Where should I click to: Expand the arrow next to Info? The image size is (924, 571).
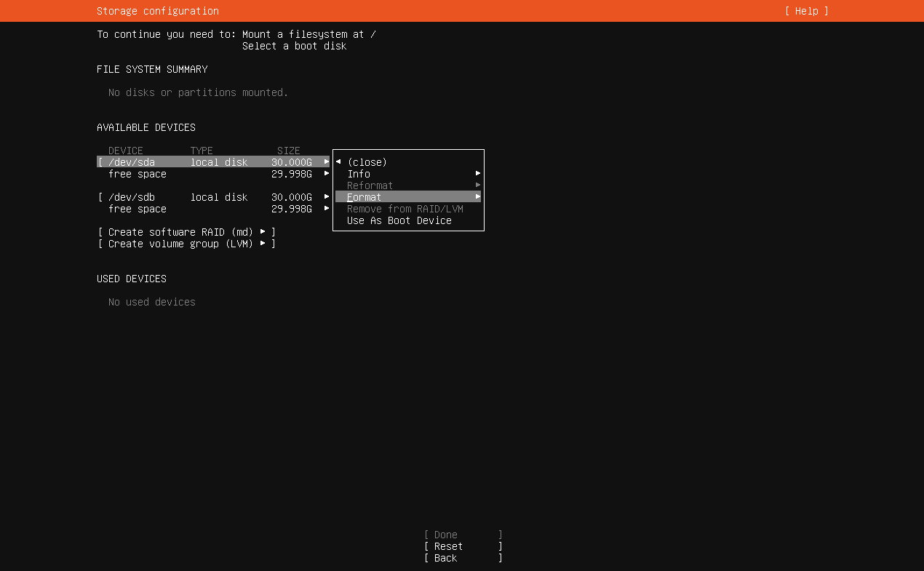(478, 174)
